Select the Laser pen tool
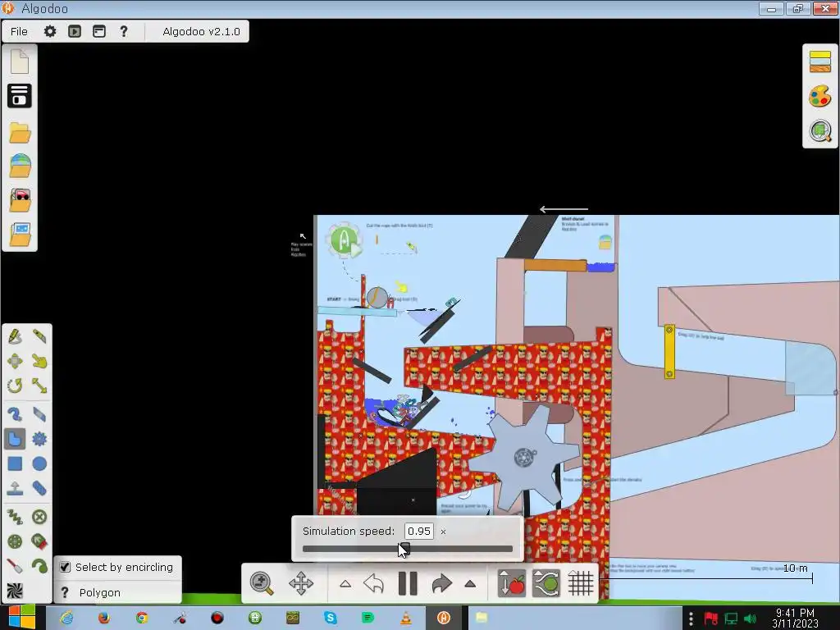Viewport: 840px width, 630px height. coord(15,566)
